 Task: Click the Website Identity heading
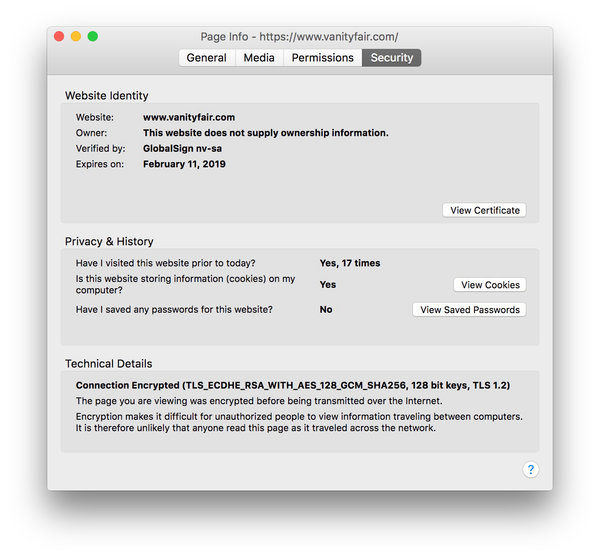click(107, 96)
